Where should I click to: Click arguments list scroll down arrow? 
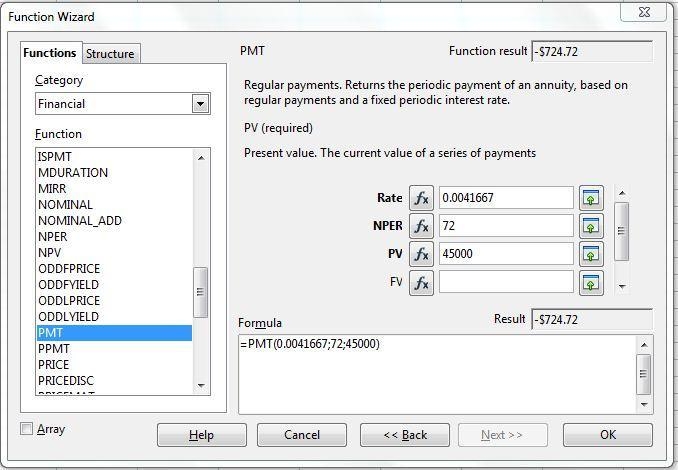pyautogui.click(x=622, y=286)
